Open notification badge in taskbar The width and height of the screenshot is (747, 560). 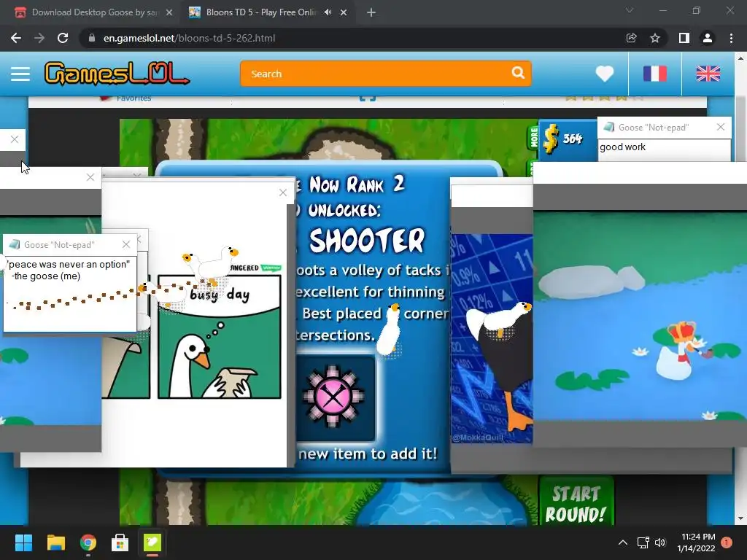(x=727, y=542)
